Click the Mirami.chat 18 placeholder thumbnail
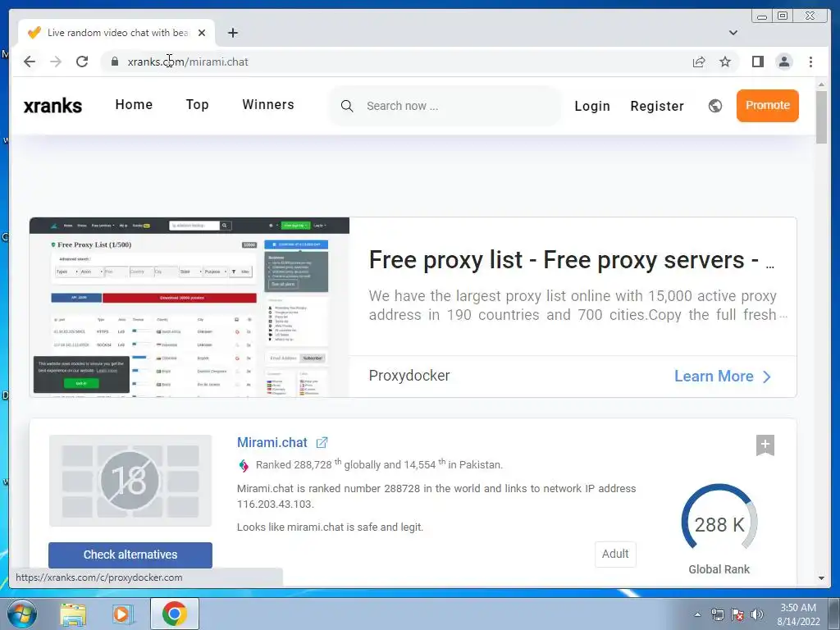840x630 pixels. point(130,480)
